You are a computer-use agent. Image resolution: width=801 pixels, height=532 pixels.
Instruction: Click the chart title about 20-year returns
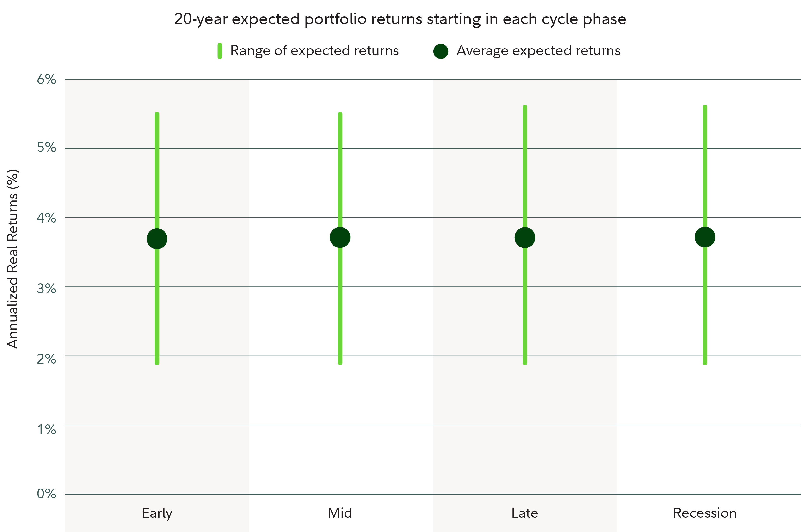click(400, 19)
